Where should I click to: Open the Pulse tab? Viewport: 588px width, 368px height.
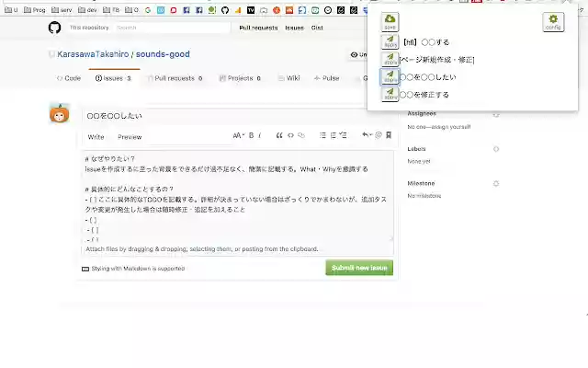point(327,78)
